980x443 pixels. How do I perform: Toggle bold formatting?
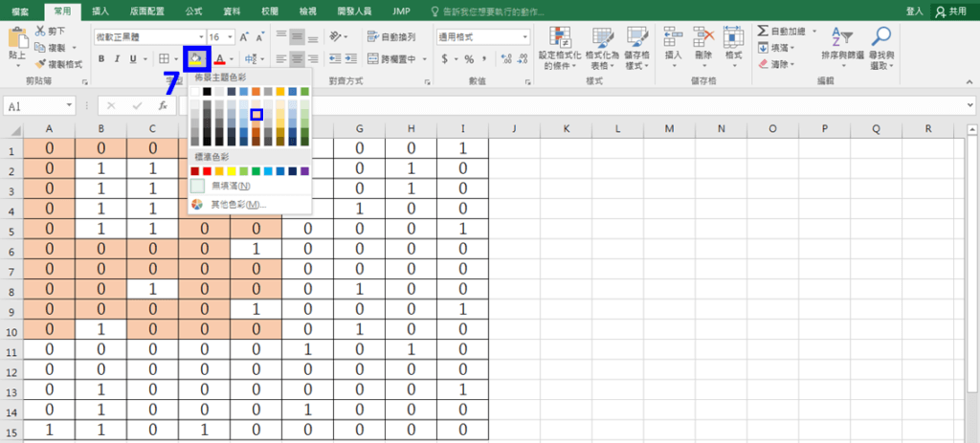pyautogui.click(x=102, y=59)
